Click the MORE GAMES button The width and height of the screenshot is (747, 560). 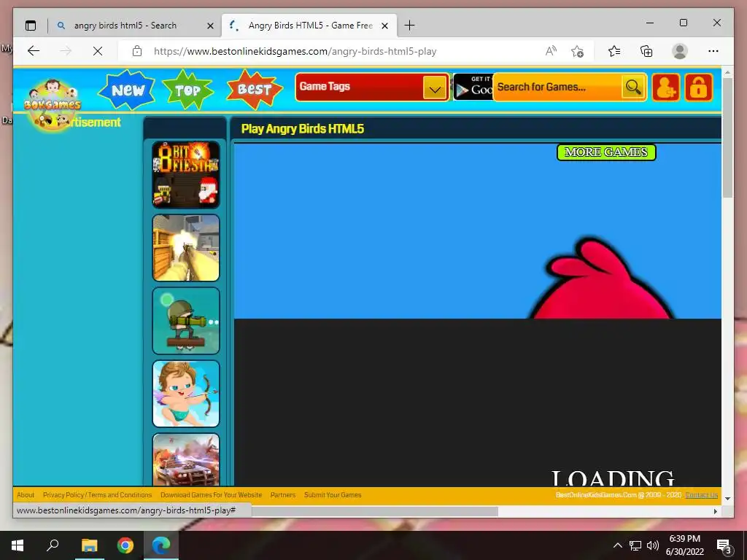tap(606, 152)
